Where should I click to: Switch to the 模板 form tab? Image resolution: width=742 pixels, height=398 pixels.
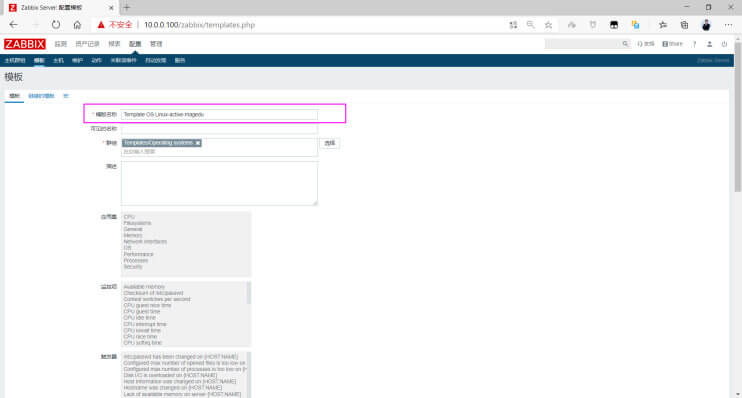click(14, 96)
